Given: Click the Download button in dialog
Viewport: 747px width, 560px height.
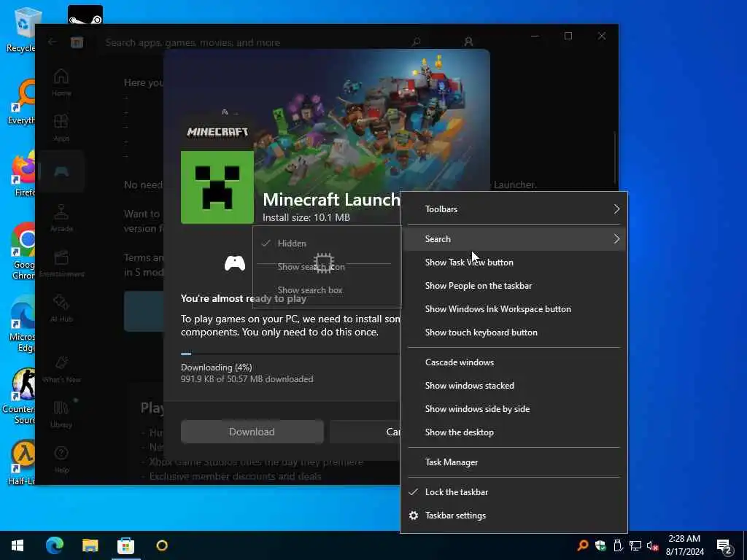Looking at the screenshot, I should point(252,432).
